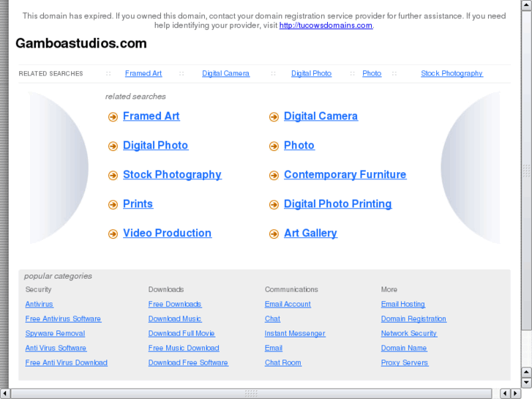The height and width of the screenshot is (399, 532).
Task: Click the orange arrow icon beside Photo
Action: (274, 146)
